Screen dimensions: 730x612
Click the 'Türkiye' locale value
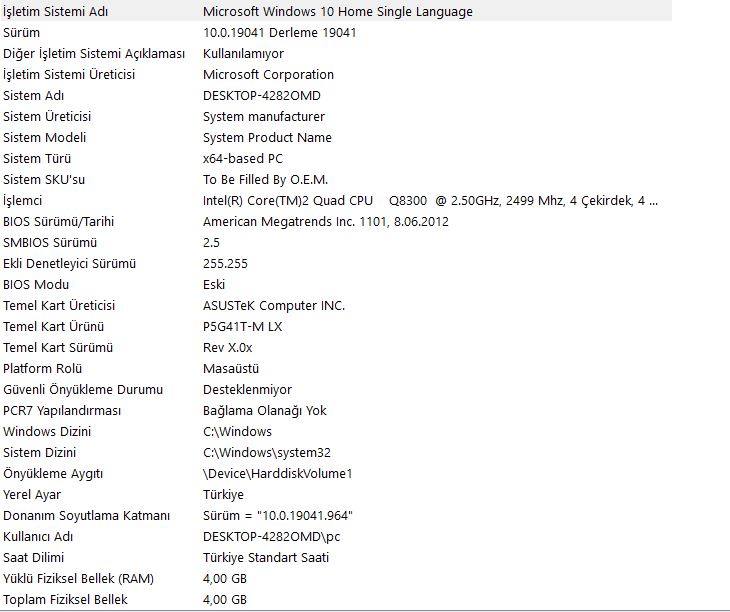click(x=223, y=495)
